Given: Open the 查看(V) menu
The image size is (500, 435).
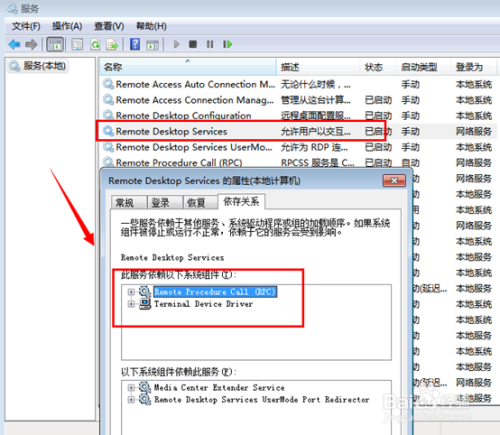Looking at the screenshot, I should tap(109, 26).
